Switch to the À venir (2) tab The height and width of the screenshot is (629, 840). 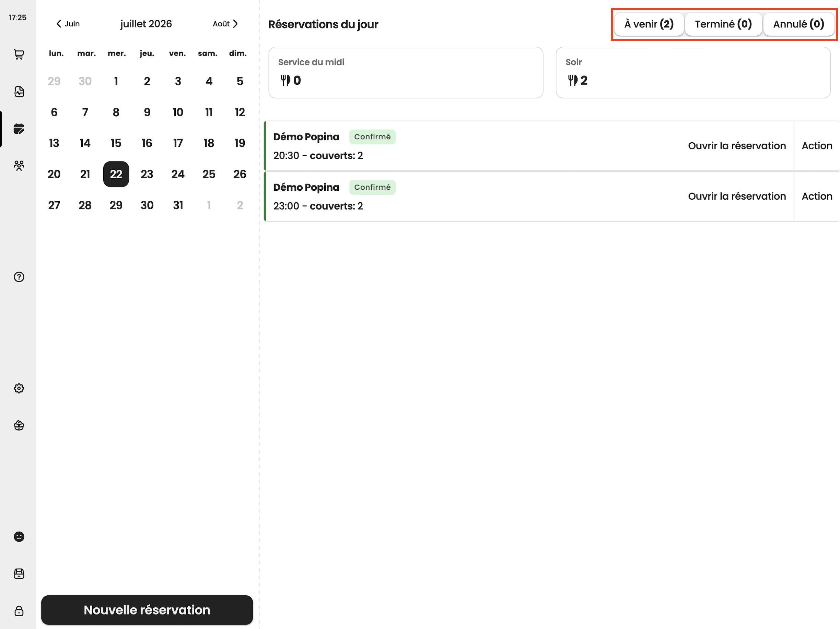649,24
